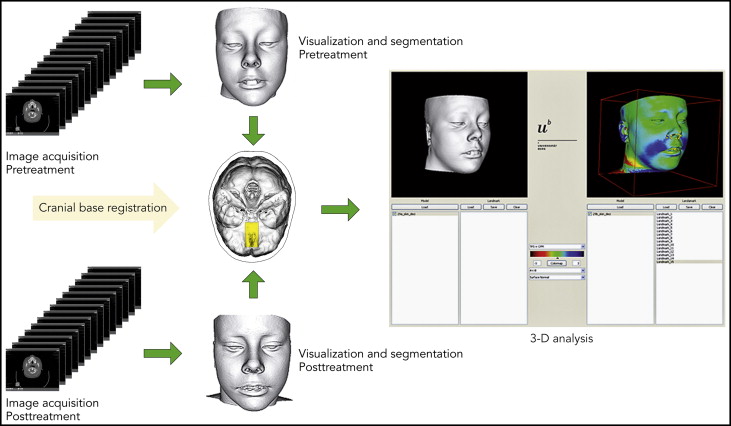
Task: Open the top dropdown above the color bar
Action: click(x=556, y=245)
